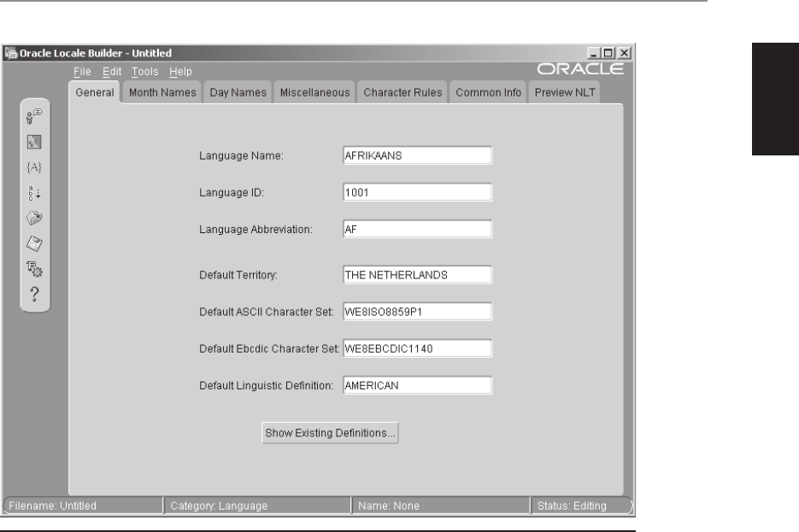Select the Linguistic sort abc icon
This screenshot has width=799, height=532.
[34, 193]
